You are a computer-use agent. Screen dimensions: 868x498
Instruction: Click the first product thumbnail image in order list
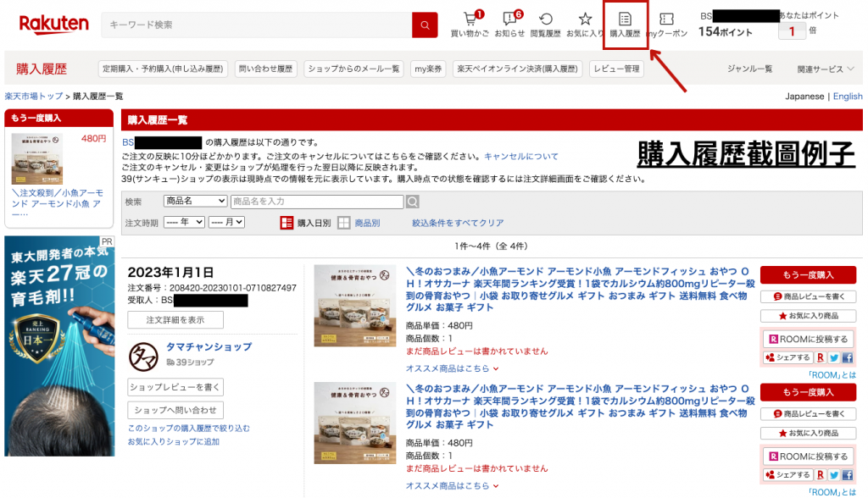click(x=354, y=305)
